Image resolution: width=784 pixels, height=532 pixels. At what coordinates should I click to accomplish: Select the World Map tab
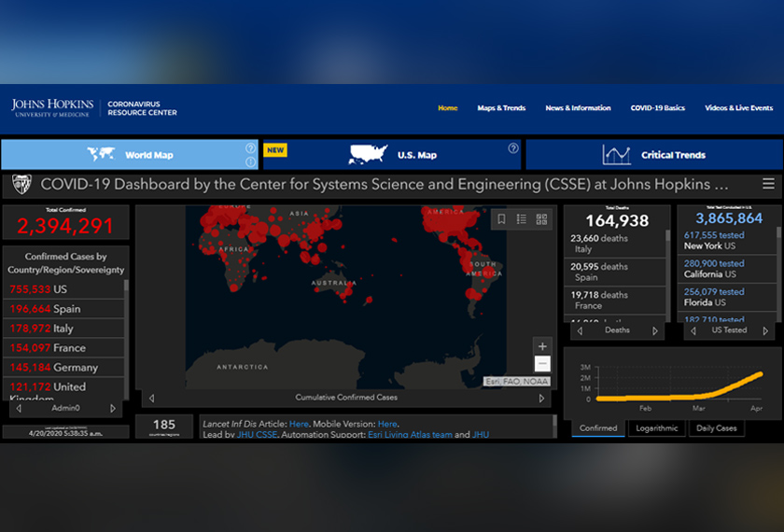pos(130,155)
